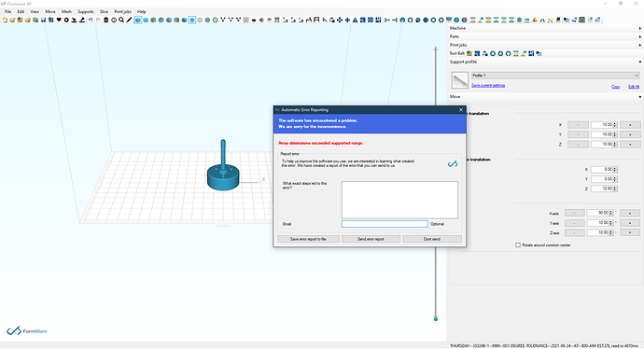Viewport: 644px width, 349px height.
Task: Click the four-way move arrows icon
Action: tap(340, 20)
